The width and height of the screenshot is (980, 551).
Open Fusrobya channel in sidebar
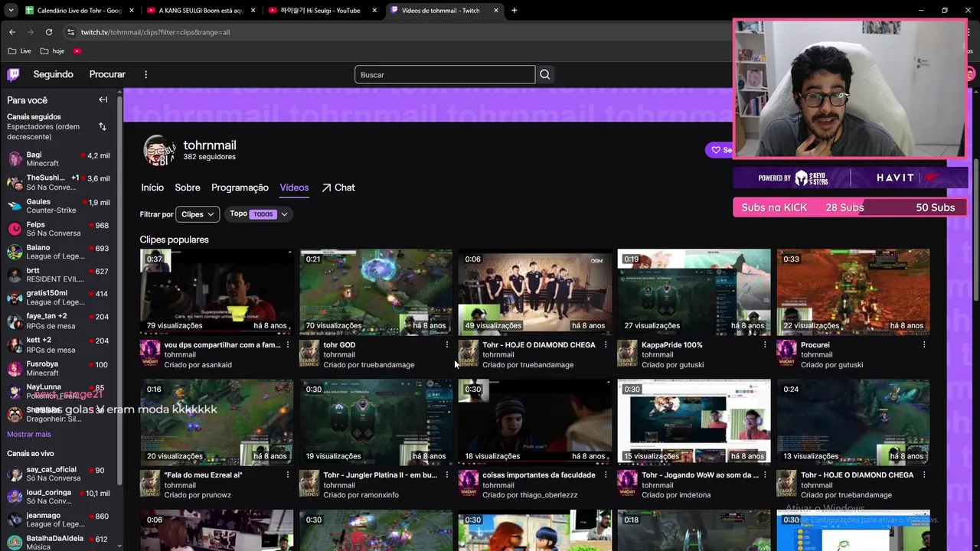coord(58,369)
